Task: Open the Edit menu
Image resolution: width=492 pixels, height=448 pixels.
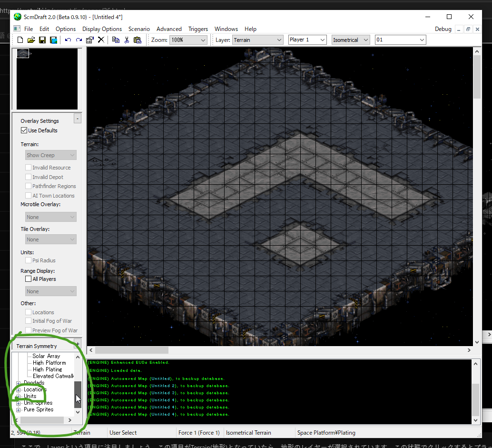Action: point(44,29)
